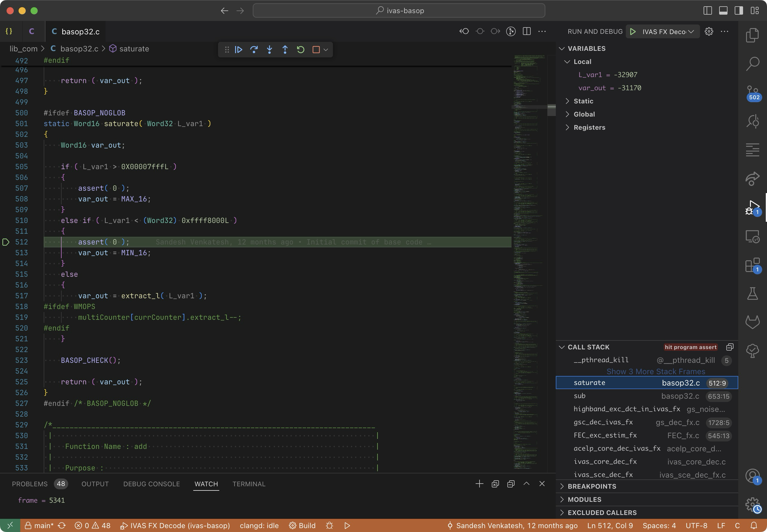
Task: Click the Continue debug button
Action: click(238, 50)
